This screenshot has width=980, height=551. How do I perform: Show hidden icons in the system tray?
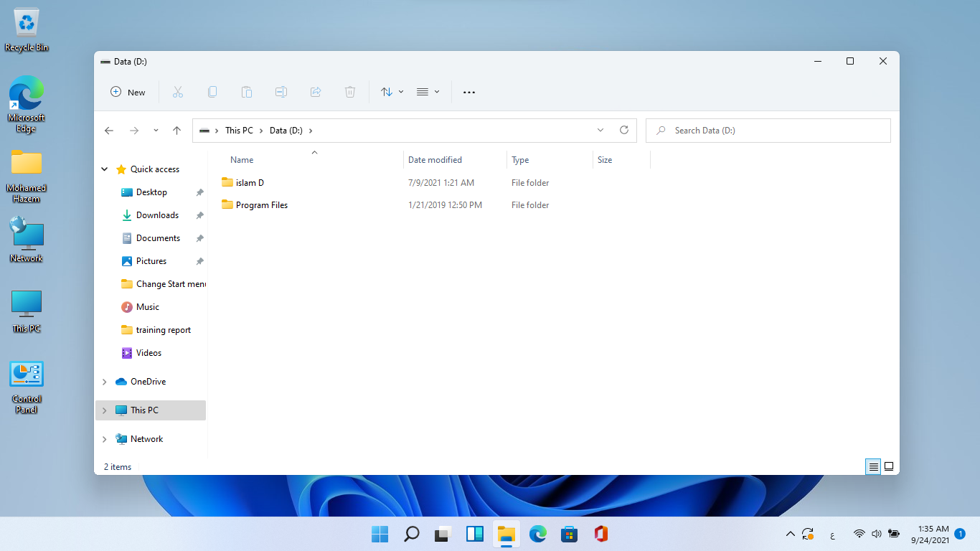[x=791, y=534]
